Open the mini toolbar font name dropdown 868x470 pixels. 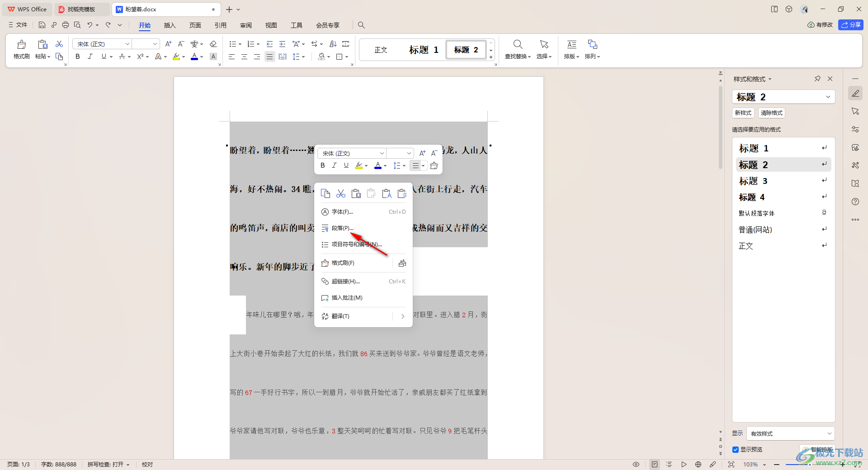(x=382, y=154)
